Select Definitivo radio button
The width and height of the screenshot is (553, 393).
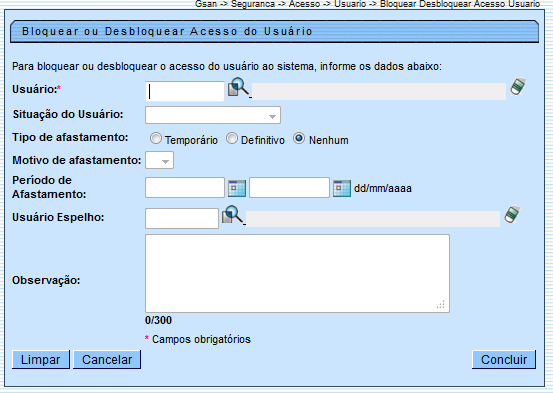232,138
